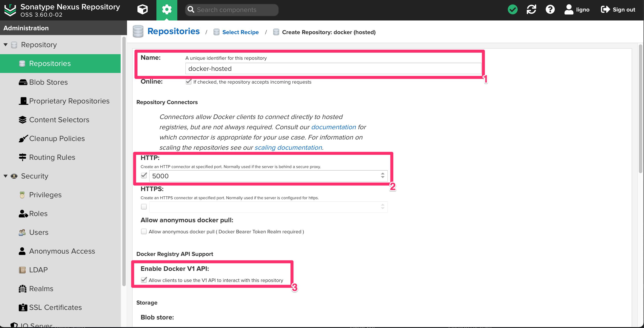
Task: Collapse the Security sidebar section
Action: coord(6,176)
